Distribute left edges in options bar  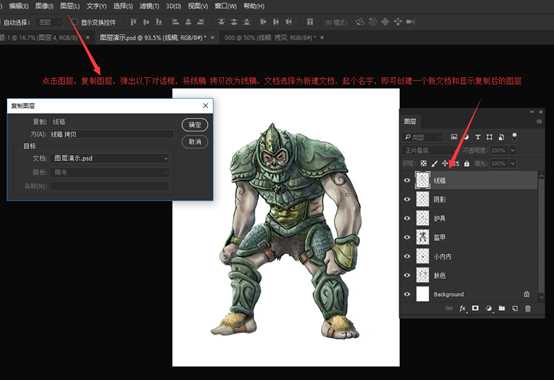[263, 22]
